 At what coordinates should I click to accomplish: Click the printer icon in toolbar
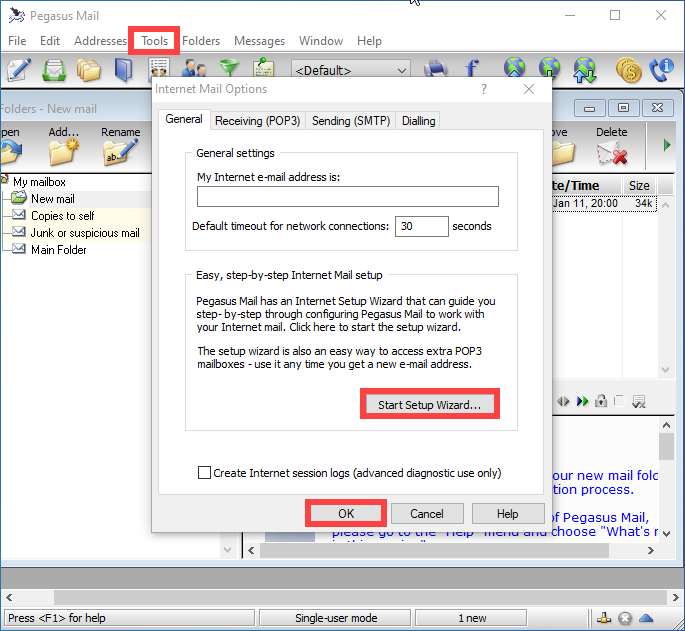[x=435, y=68]
